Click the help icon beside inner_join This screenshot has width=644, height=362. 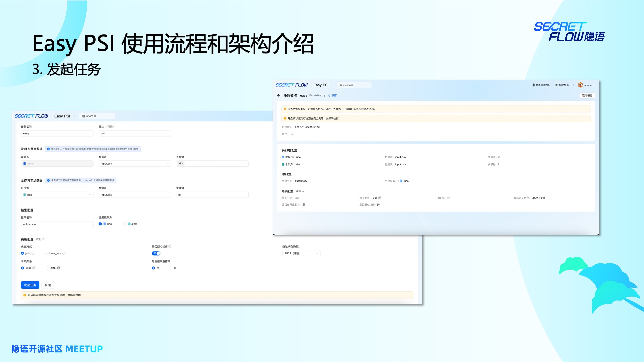point(64,253)
